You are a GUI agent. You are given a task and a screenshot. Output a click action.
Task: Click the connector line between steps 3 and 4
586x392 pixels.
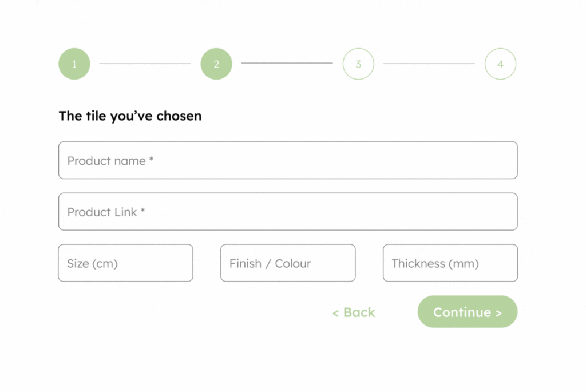(429, 64)
